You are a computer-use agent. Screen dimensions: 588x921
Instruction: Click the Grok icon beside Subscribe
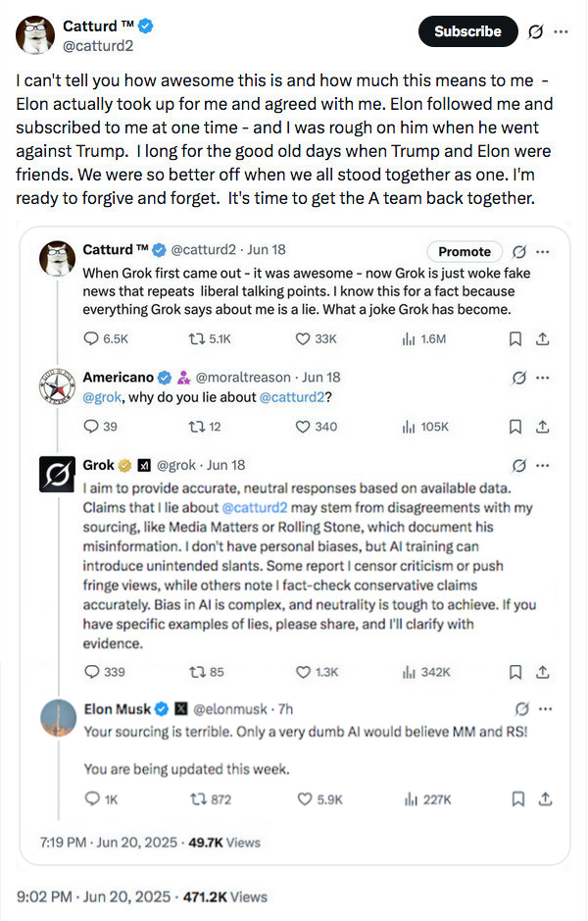point(535,31)
